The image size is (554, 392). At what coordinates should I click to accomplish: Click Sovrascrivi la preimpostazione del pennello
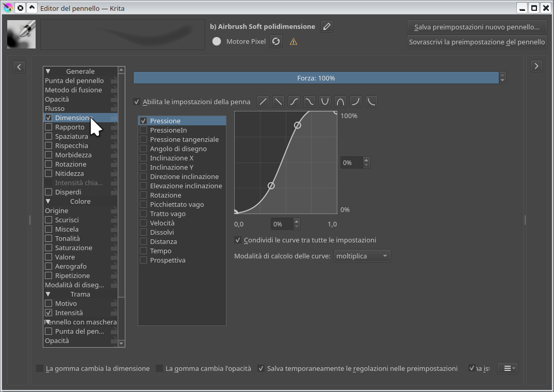(x=477, y=42)
